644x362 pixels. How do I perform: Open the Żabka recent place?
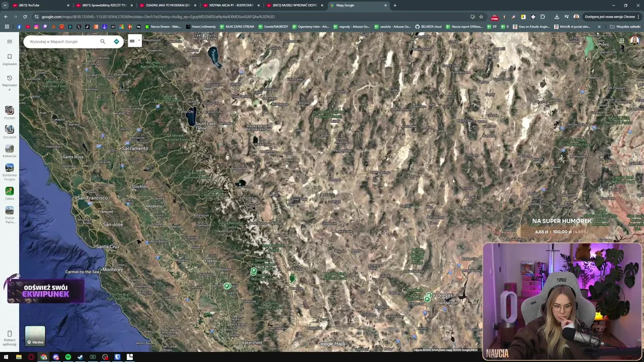10,193
